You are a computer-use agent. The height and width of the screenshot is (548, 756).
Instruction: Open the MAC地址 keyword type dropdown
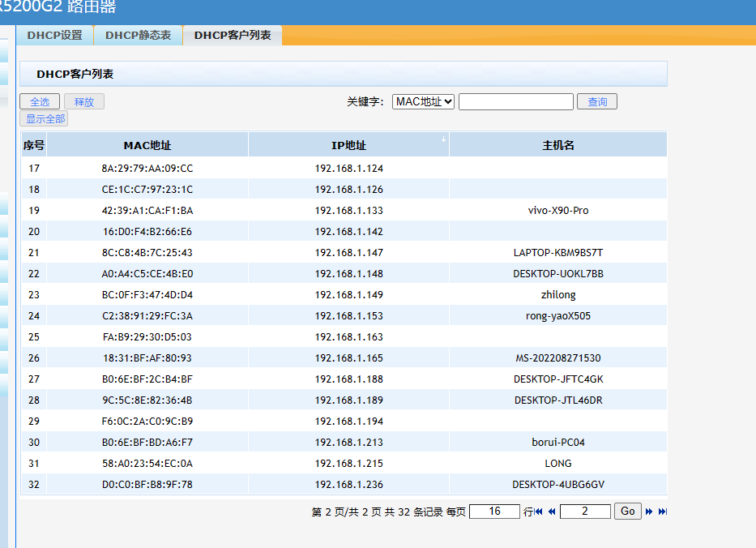coord(423,102)
